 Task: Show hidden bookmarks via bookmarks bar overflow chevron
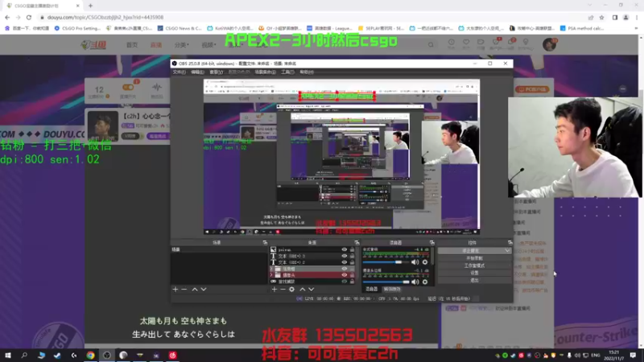[636, 28]
